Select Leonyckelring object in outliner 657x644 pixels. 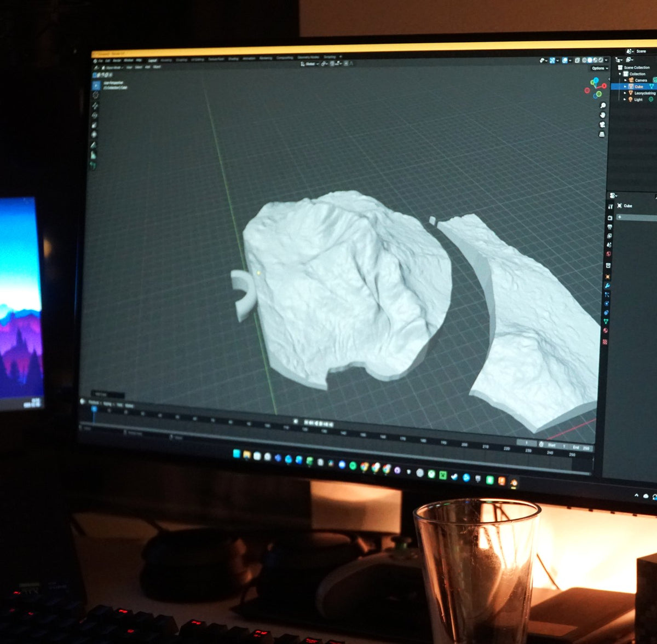tap(645, 93)
